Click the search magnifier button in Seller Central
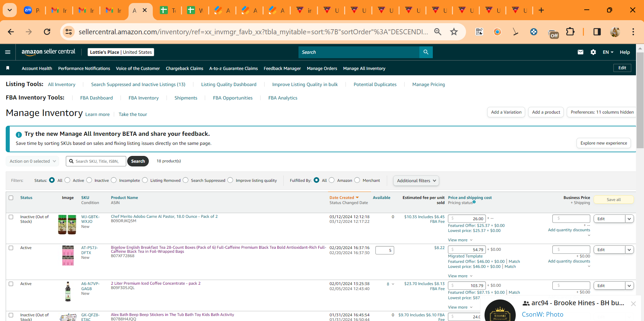This screenshot has height=321, width=644. 426,52
